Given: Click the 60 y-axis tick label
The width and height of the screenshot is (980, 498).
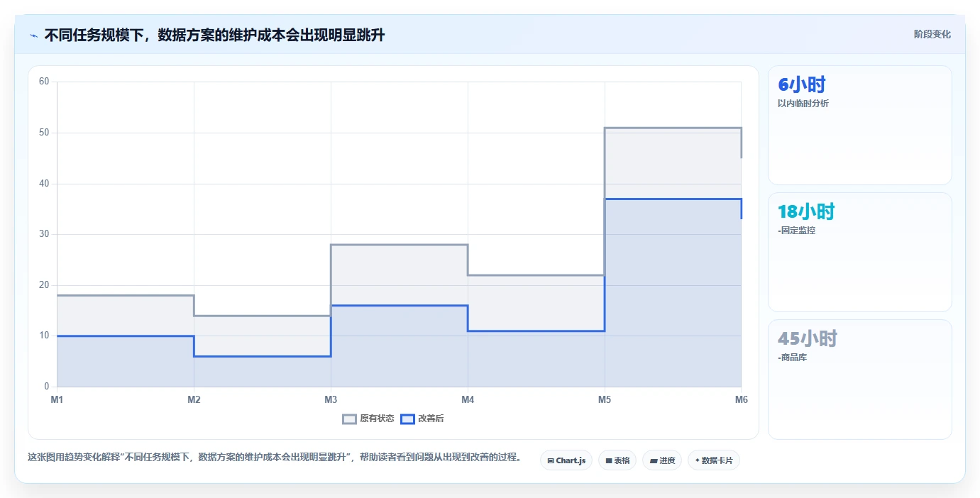Looking at the screenshot, I should coord(44,82).
